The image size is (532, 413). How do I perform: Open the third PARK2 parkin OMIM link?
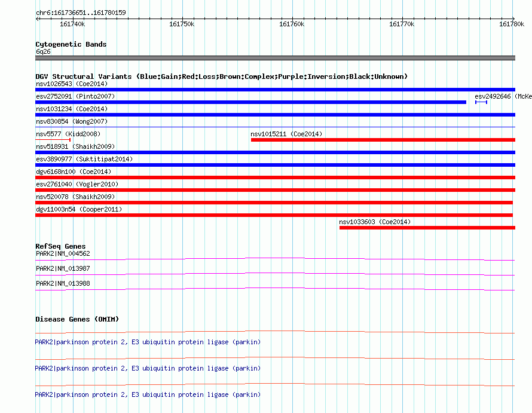point(148,394)
